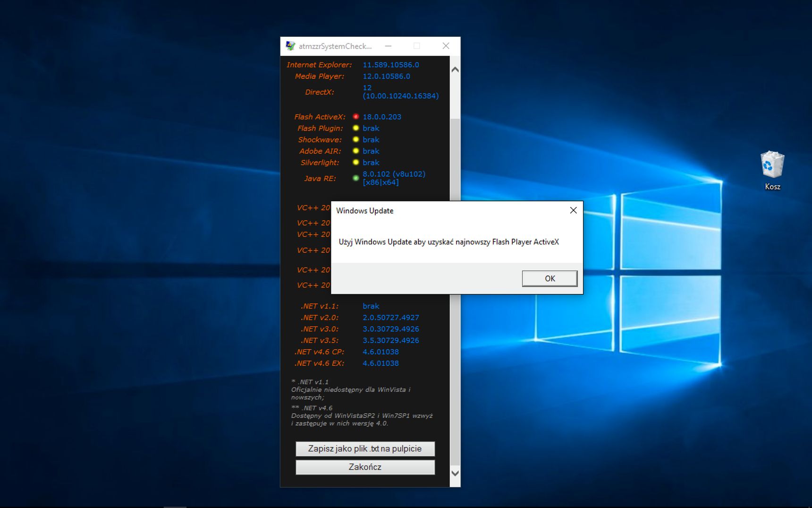Click the yellow status dot beside Shockwave
Image resolution: width=812 pixels, height=508 pixels.
pyautogui.click(x=356, y=139)
